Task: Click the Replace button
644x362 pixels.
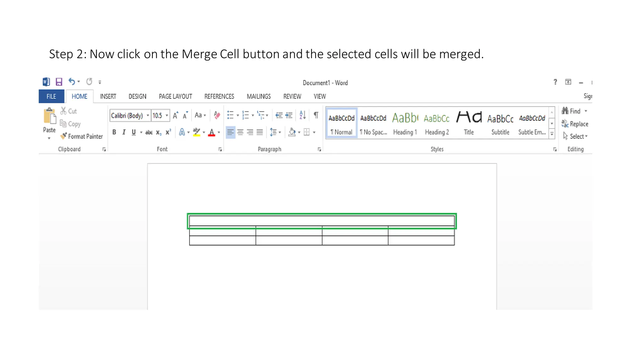Action: click(575, 124)
